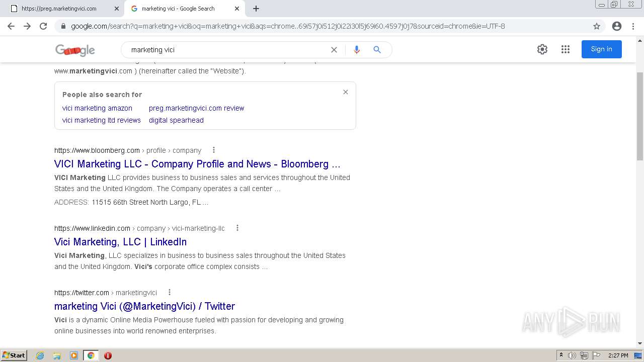Screen dimensions: 644x362
Task: Open options for Twitter result
Action: 170,292
